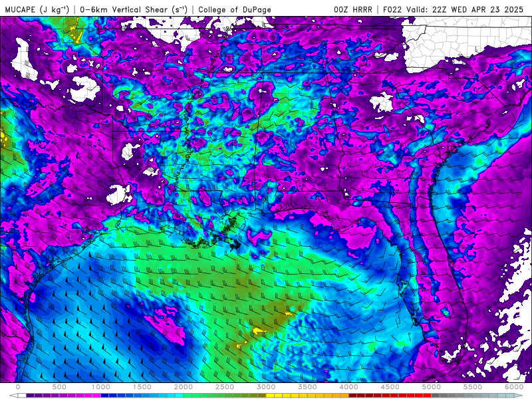Click the 500 tick label on the color scale
Viewport: 532px width, 399px height.
(x=59, y=387)
